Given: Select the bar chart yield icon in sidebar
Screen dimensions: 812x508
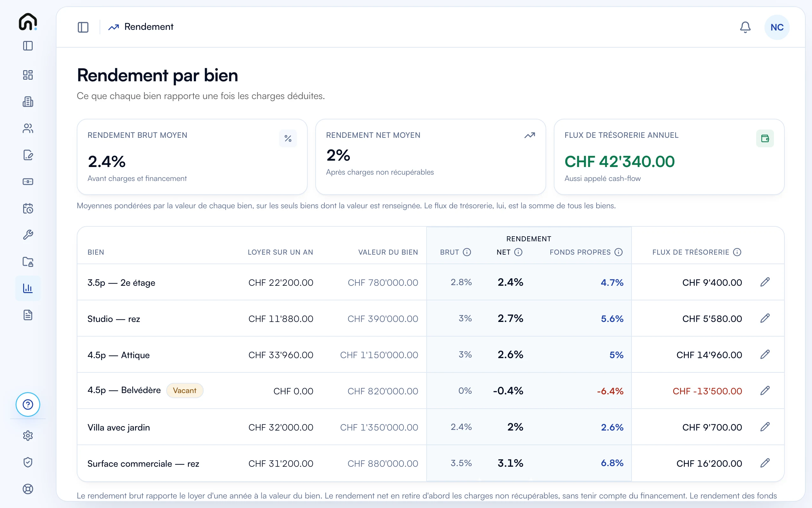Looking at the screenshot, I should click(x=28, y=288).
